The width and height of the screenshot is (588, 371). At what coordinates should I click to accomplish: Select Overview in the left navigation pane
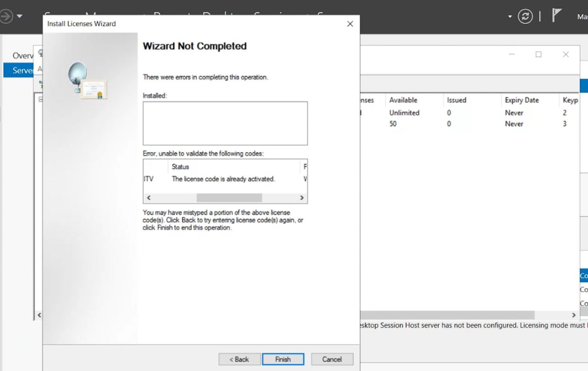pos(23,56)
